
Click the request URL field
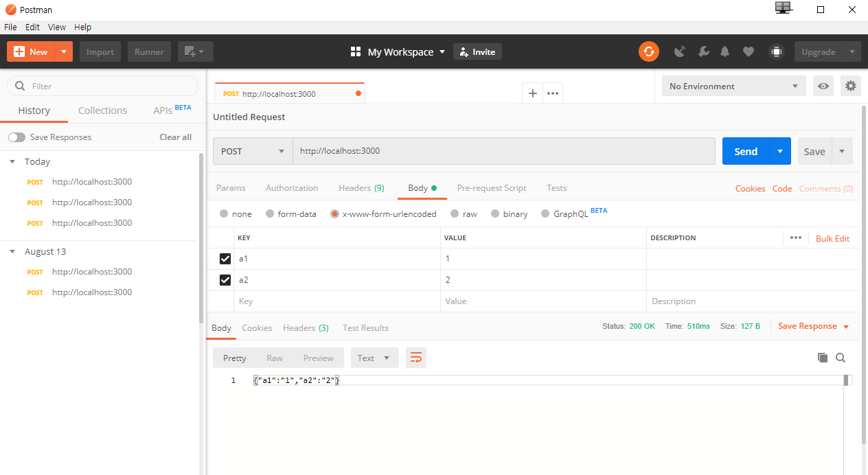[x=481, y=151]
